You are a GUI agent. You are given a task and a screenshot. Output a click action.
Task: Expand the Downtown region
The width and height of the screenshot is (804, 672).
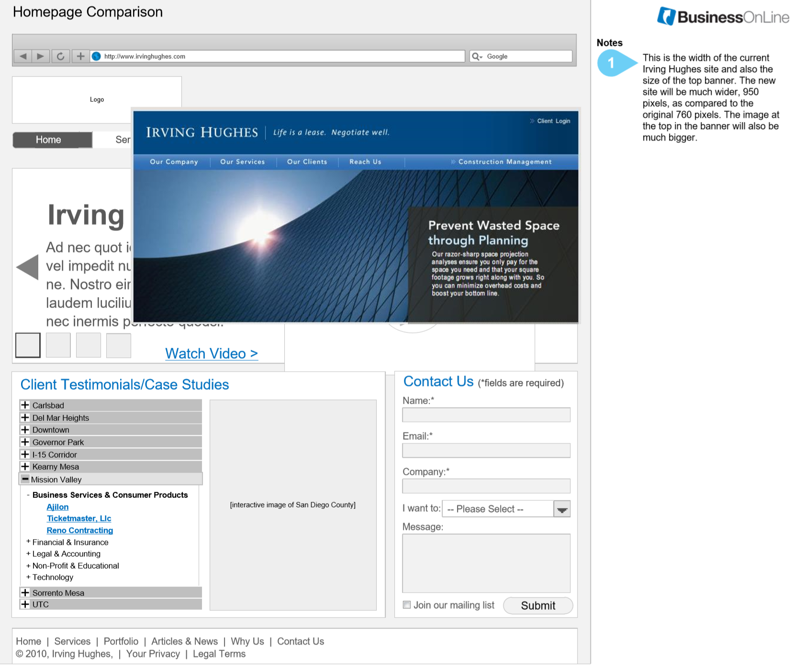(111, 430)
